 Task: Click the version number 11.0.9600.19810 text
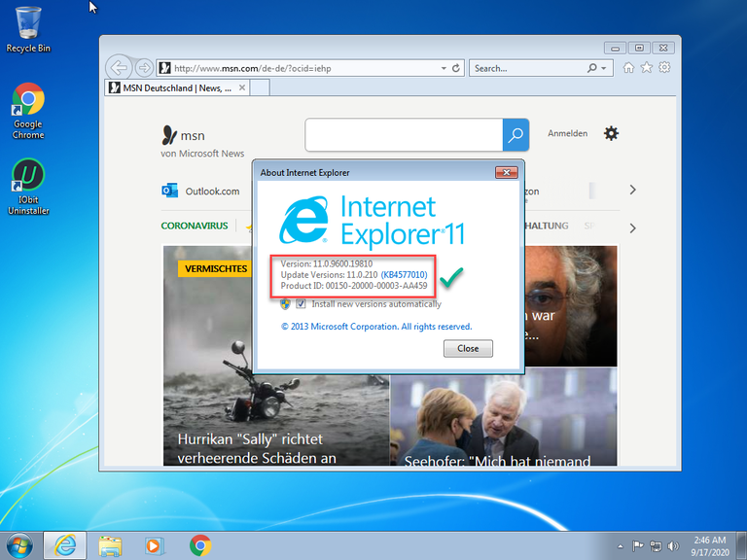[x=342, y=263]
